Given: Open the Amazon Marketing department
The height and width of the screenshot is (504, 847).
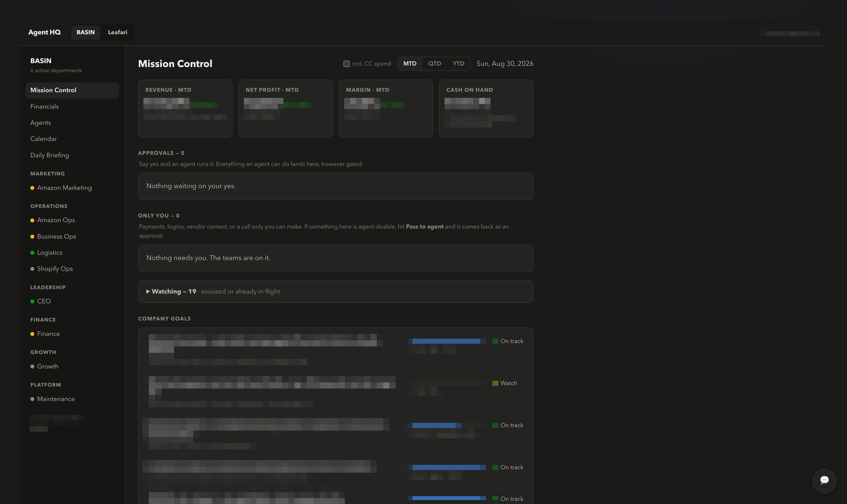Looking at the screenshot, I should tap(72, 188).
